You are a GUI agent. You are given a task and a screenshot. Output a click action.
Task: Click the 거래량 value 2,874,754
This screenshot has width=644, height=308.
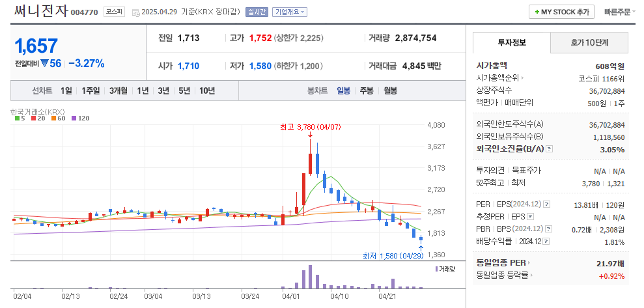click(x=415, y=38)
